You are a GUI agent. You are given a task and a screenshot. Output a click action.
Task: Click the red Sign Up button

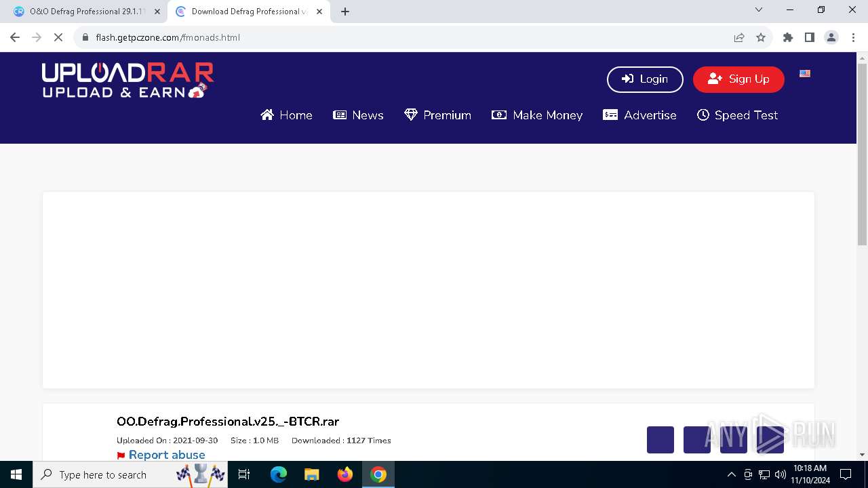(738, 79)
